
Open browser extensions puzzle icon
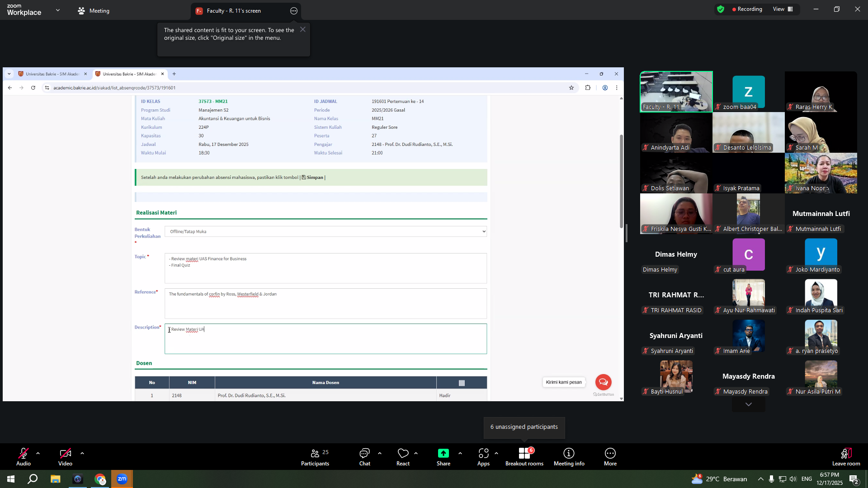coord(588,88)
